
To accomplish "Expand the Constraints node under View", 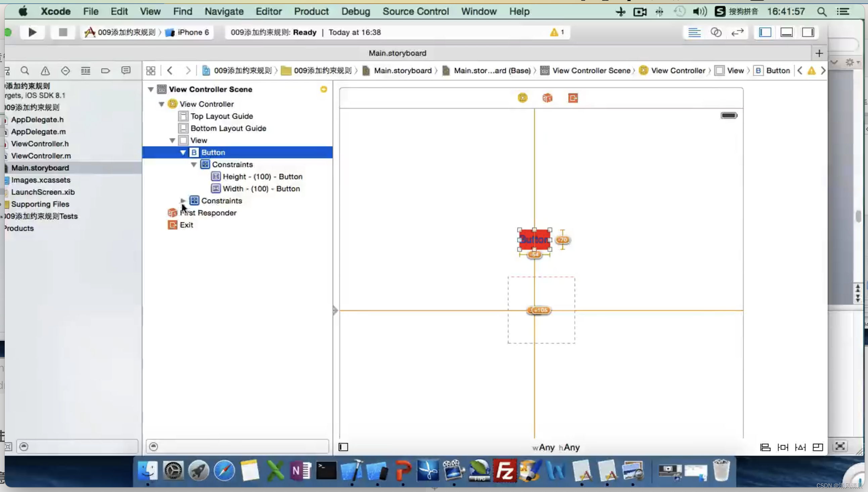I will click(x=183, y=201).
